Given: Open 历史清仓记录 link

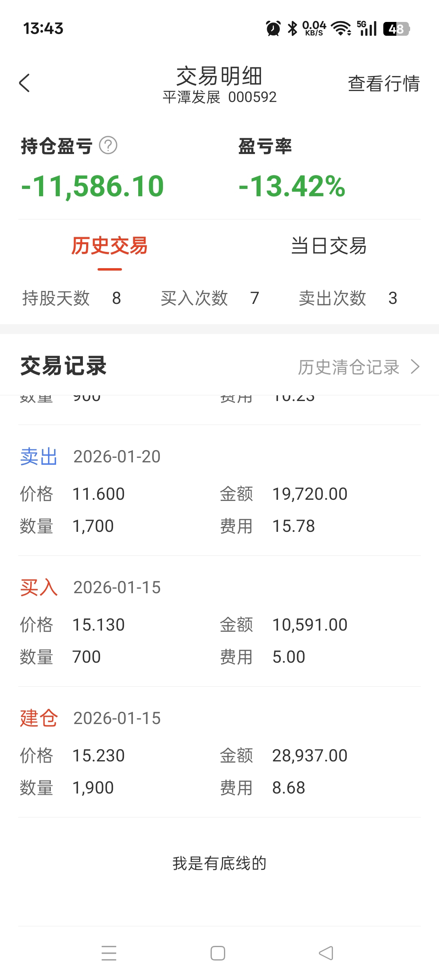Looking at the screenshot, I should (348, 367).
